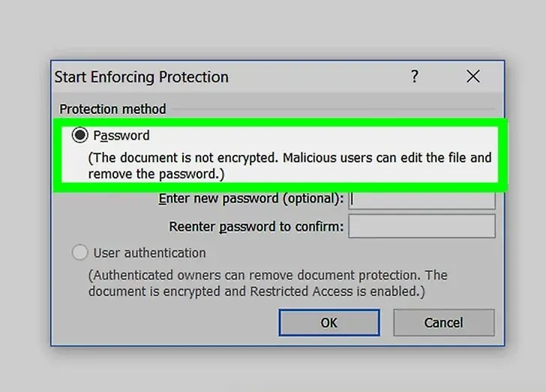The image size is (546, 392).
Task: Choose the User authentication radio circle
Action: 79,253
